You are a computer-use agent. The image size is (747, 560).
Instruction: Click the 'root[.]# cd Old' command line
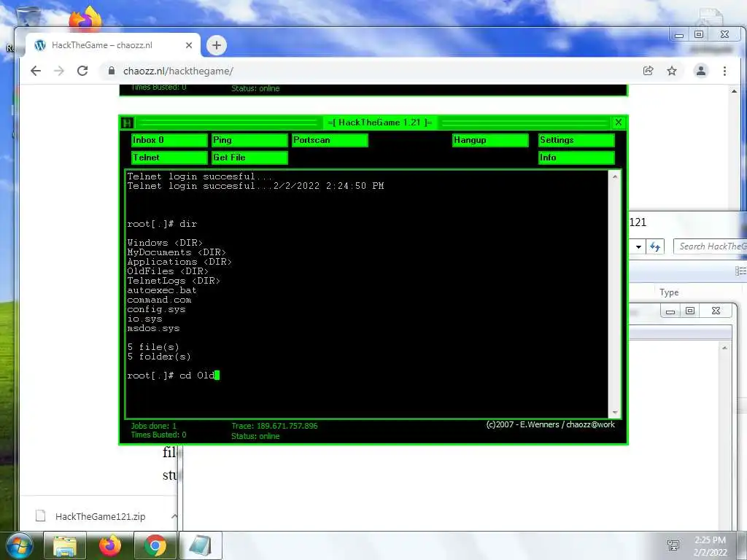click(x=174, y=376)
